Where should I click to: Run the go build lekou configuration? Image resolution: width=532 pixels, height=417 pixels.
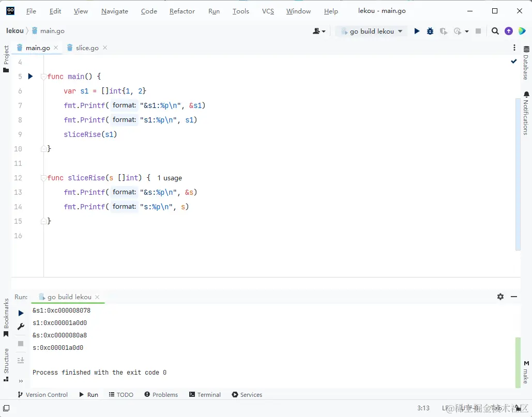(x=417, y=31)
